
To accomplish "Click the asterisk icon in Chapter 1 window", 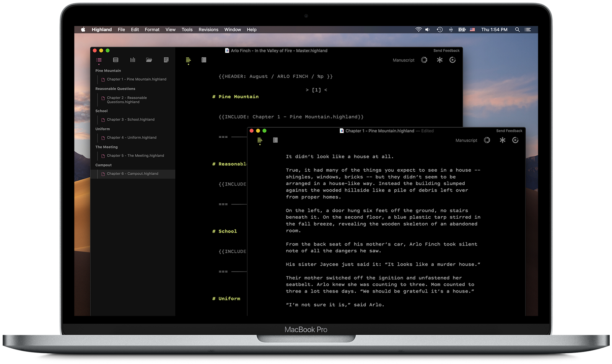I will point(502,140).
